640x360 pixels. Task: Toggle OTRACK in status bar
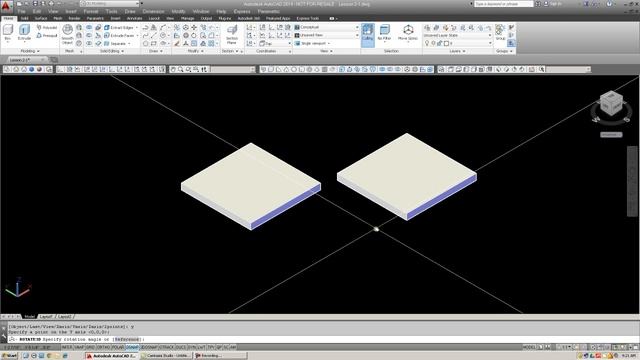[167, 347]
